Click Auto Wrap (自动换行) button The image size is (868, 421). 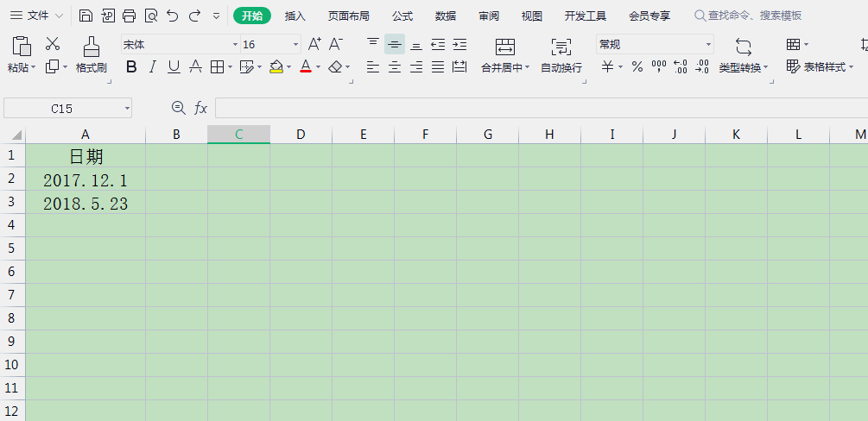(561, 56)
